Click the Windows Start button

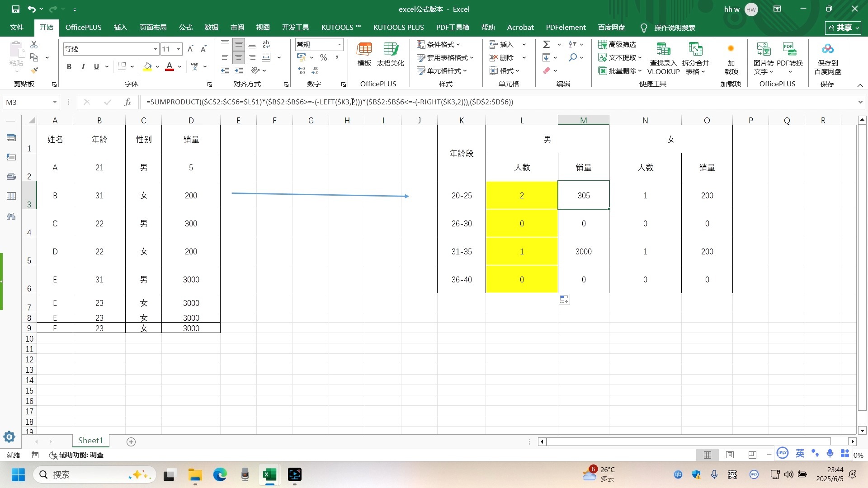point(18,474)
